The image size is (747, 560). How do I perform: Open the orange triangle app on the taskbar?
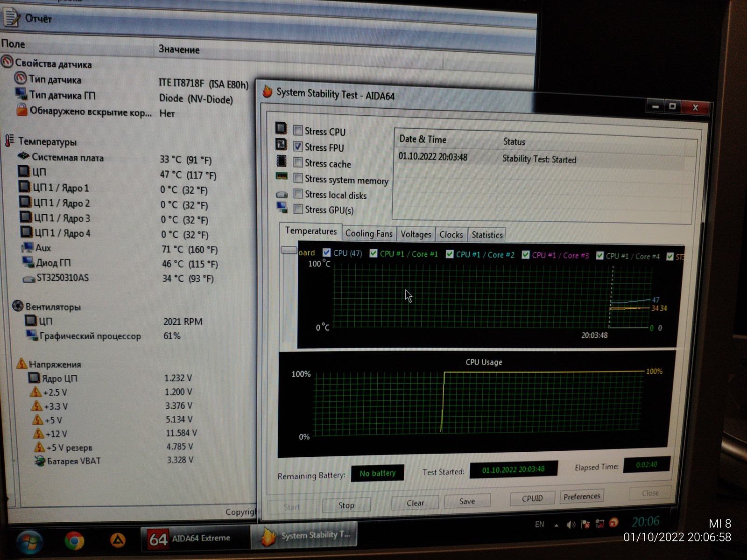click(118, 540)
